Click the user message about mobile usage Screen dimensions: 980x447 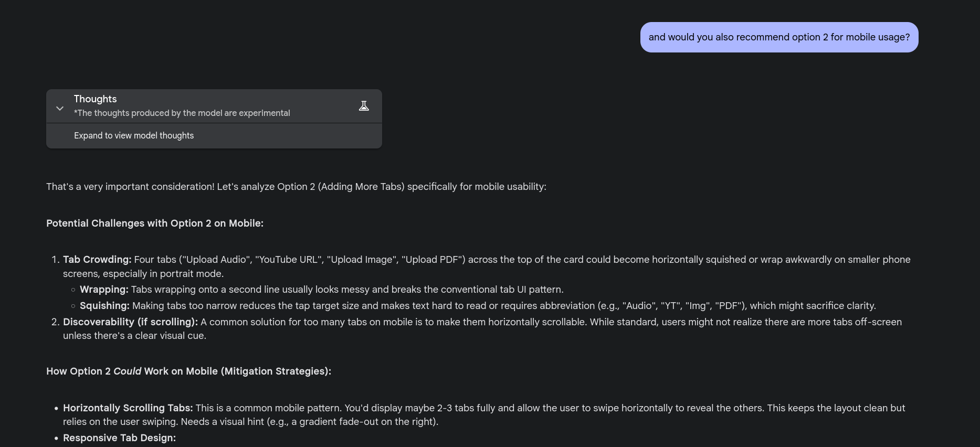tap(779, 37)
